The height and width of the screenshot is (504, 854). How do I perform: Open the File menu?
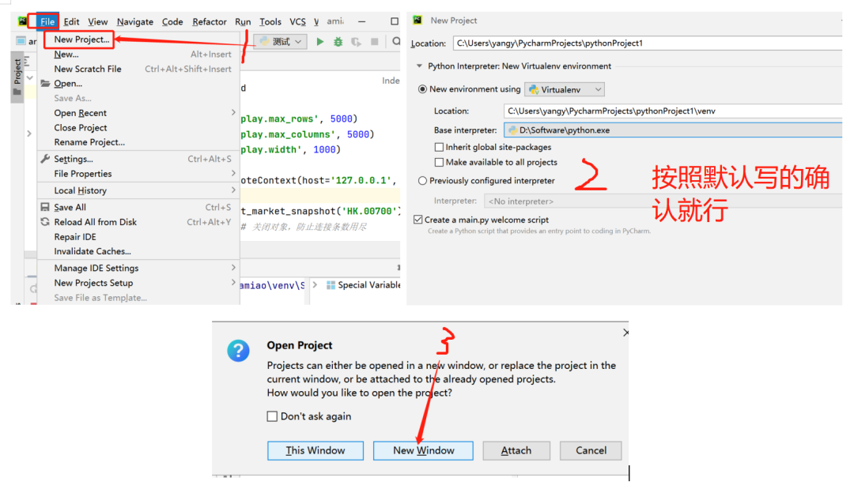pos(47,22)
